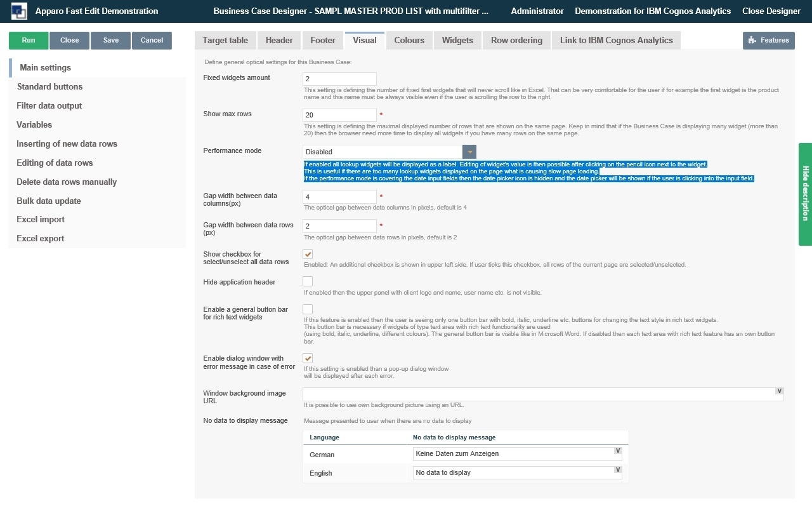Click the Window background image URL field
This screenshot has width=812, height=508.
click(543, 394)
